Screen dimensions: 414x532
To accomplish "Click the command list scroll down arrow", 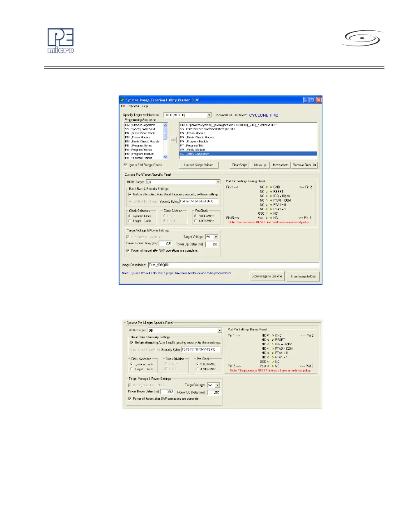I will [x=166, y=157].
